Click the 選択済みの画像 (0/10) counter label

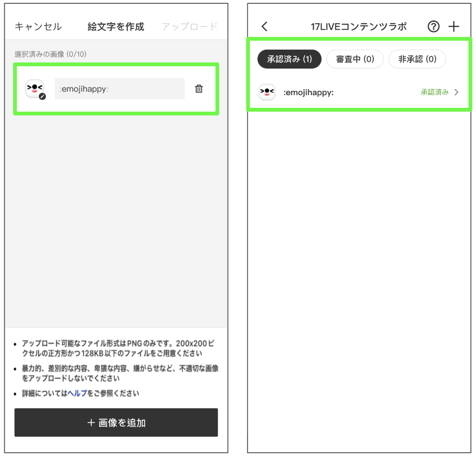tap(50, 54)
